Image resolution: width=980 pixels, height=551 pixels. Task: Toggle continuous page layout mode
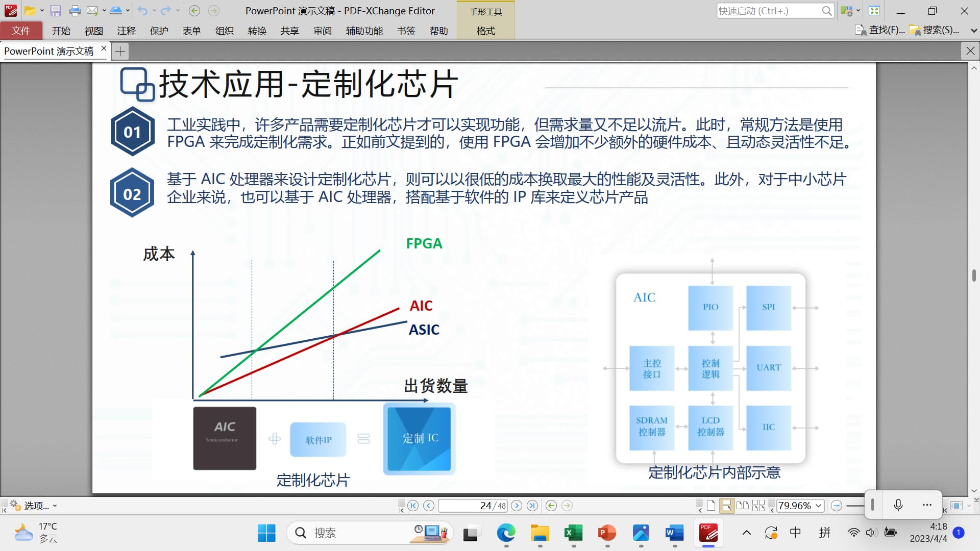[726, 506]
